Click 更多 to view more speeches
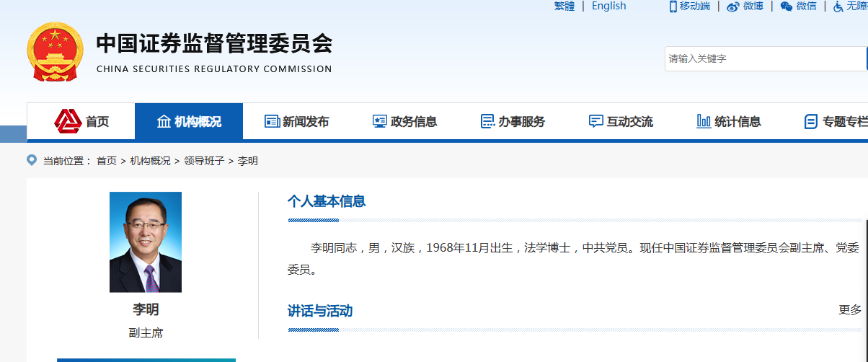This screenshot has width=868, height=362. (x=850, y=309)
